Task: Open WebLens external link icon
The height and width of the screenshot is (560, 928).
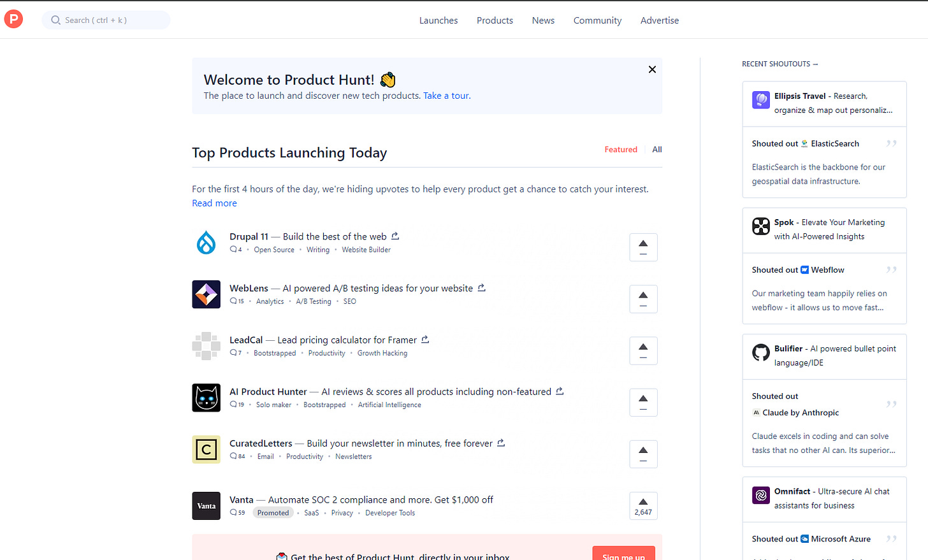Action: pyautogui.click(x=482, y=287)
